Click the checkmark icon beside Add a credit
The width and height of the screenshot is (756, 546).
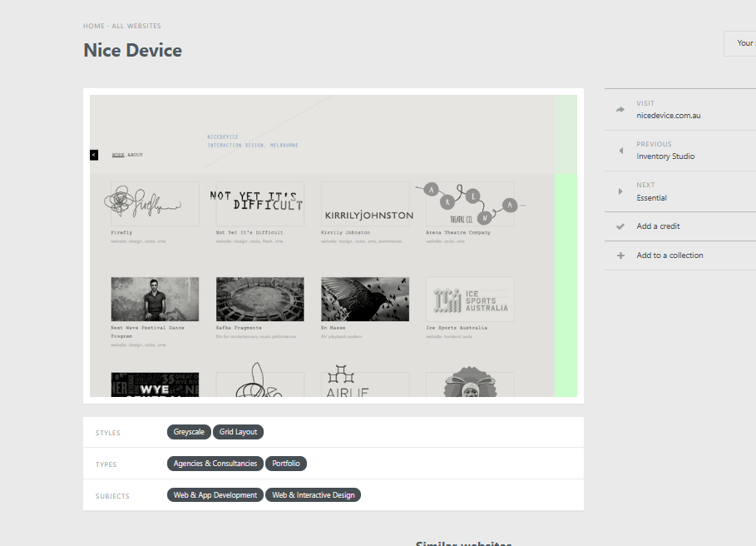[x=620, y=226]
